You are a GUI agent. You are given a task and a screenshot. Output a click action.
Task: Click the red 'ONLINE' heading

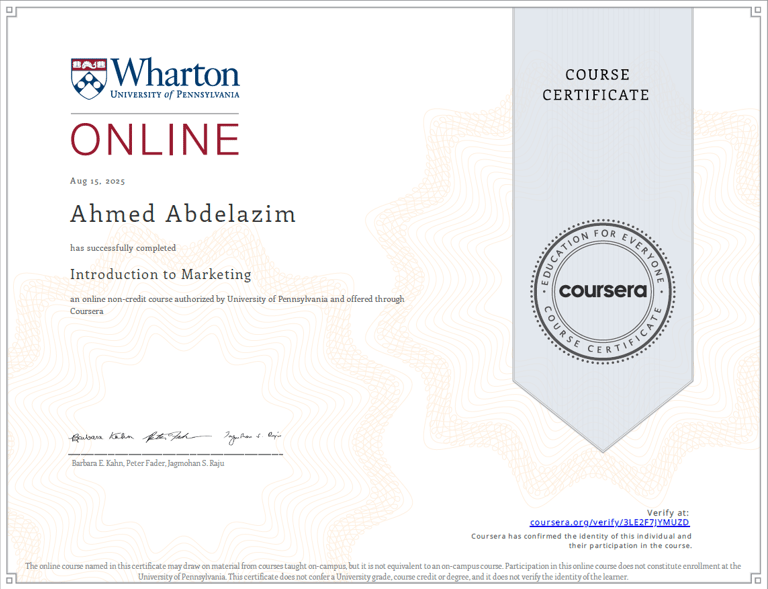point(155,140)
